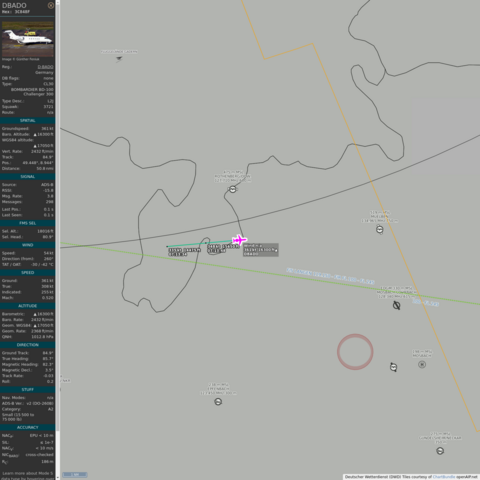This screenshot has height=480, width=480.
Task: Click the sidebar vertical scrollbar
Action: tap(58, 217)
